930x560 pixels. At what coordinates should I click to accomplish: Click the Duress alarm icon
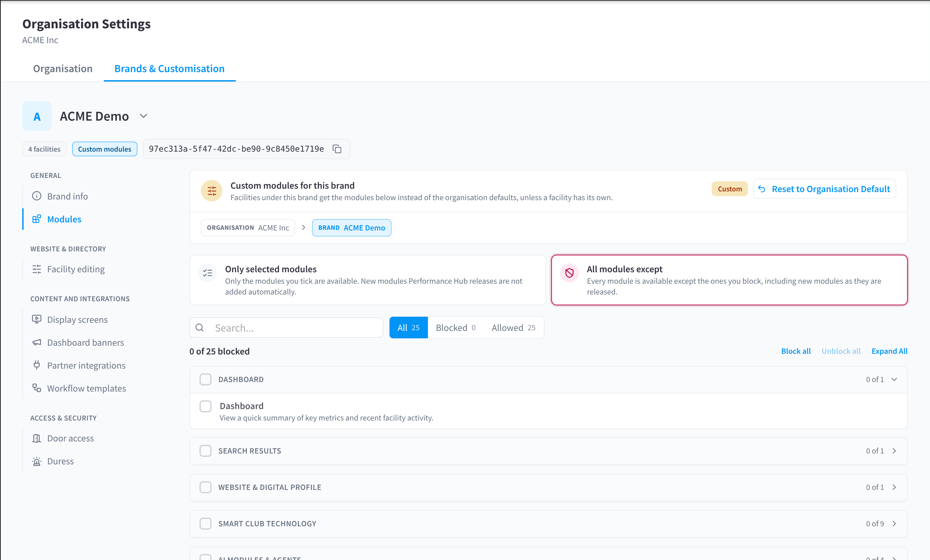(x=37, y=461)
